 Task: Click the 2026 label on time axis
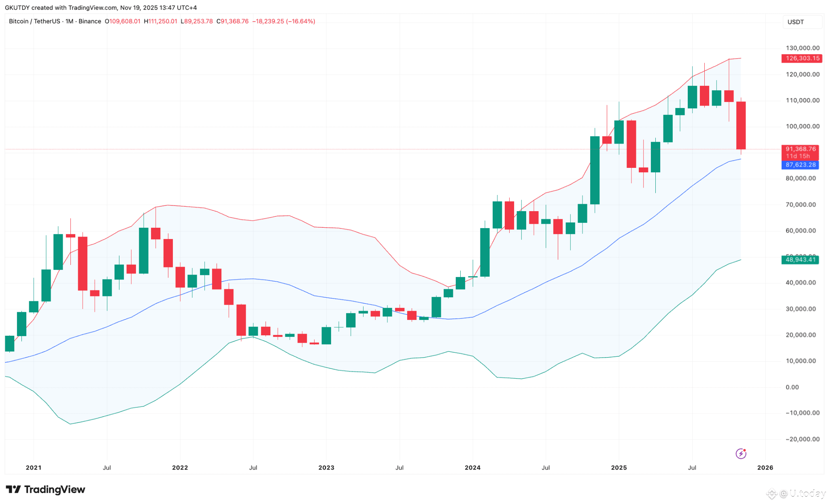point(765,468)
